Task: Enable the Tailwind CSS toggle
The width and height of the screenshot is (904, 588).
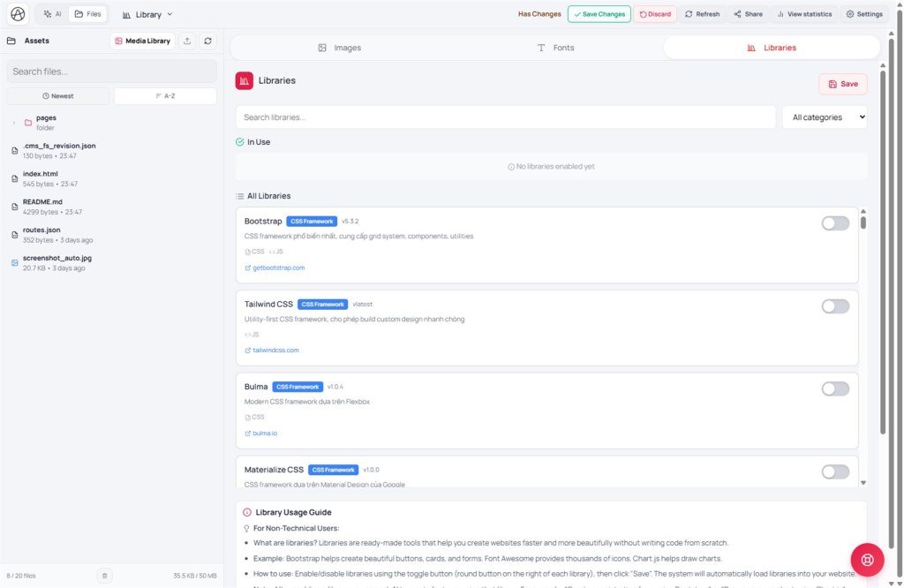Action: pyautogui.click(x=835, y=306)
